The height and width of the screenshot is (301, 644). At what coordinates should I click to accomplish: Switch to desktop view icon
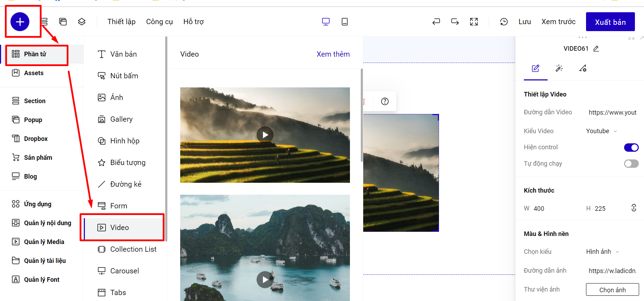(x=325, y=22)
